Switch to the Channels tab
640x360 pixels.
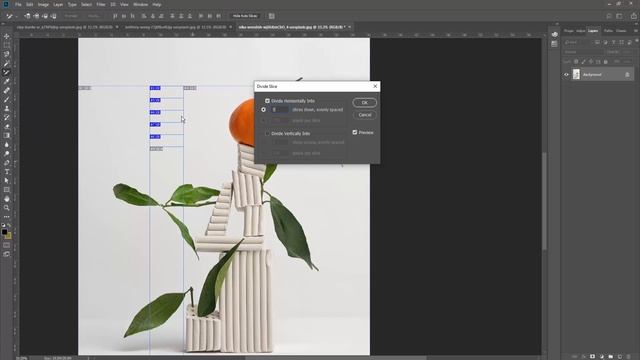point(621,31)
